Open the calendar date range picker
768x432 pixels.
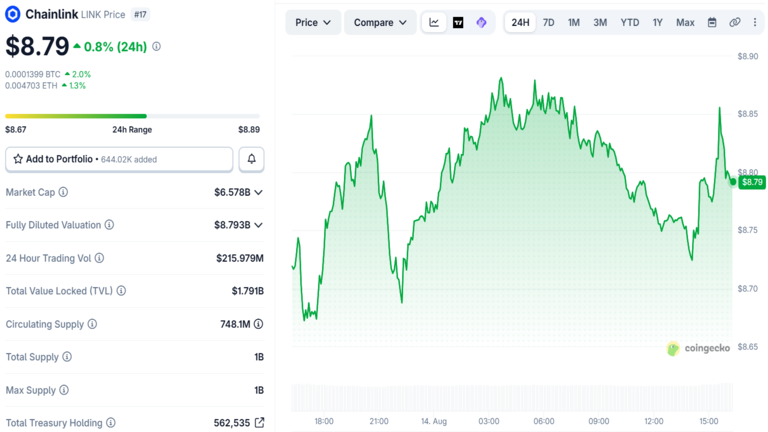coord(712,23)
